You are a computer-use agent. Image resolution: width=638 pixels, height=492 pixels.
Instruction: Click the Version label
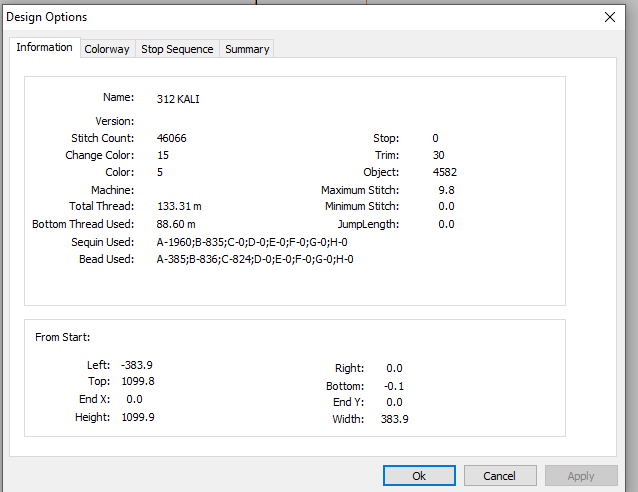coord(115,121)
